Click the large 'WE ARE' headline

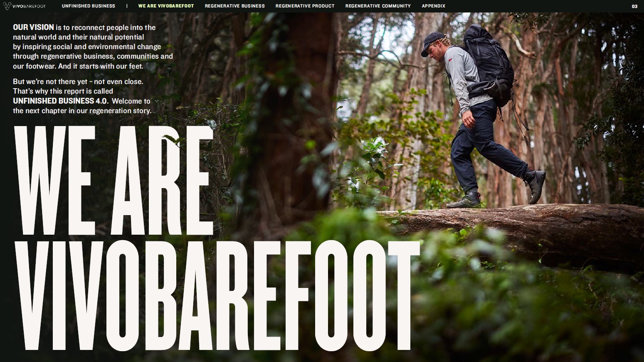point(114,180)
